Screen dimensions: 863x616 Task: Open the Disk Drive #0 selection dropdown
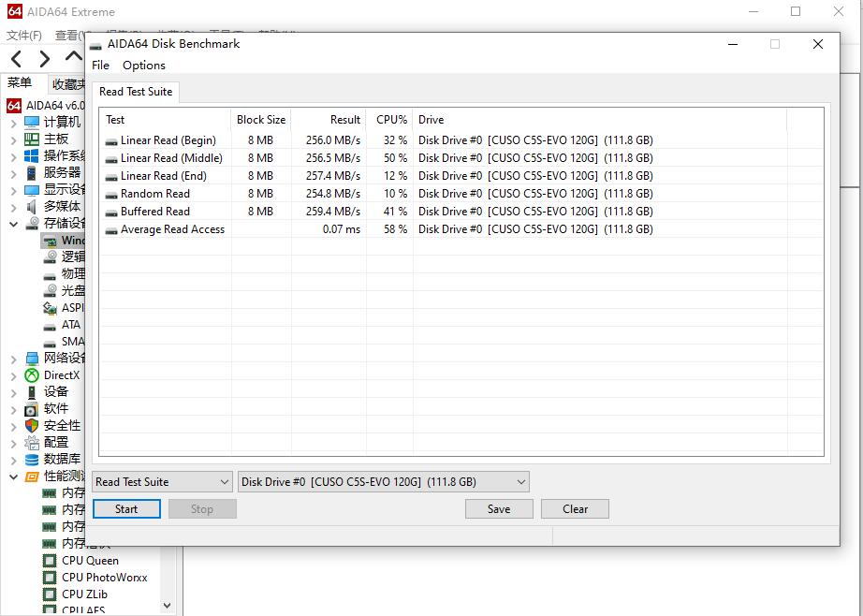click(384, 482)
